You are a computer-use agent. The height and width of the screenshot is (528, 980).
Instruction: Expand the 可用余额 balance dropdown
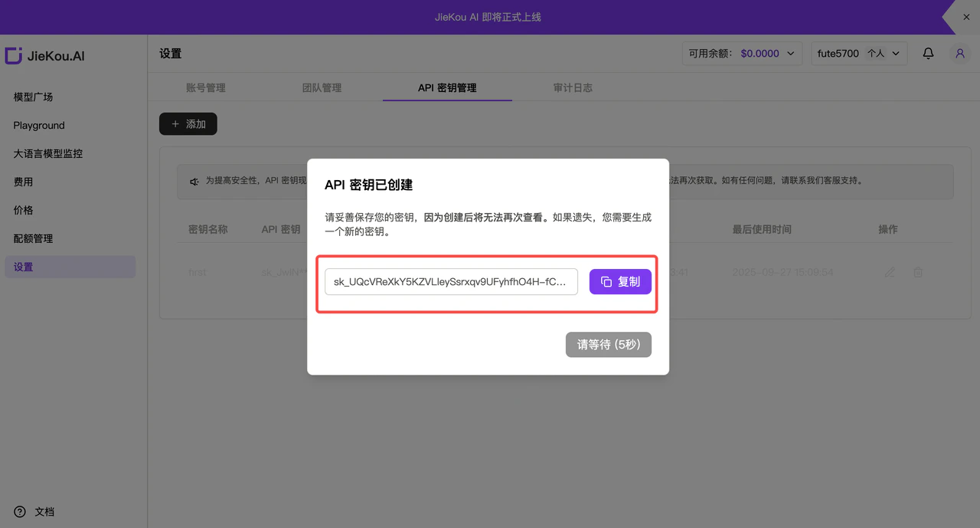[742, 54]
